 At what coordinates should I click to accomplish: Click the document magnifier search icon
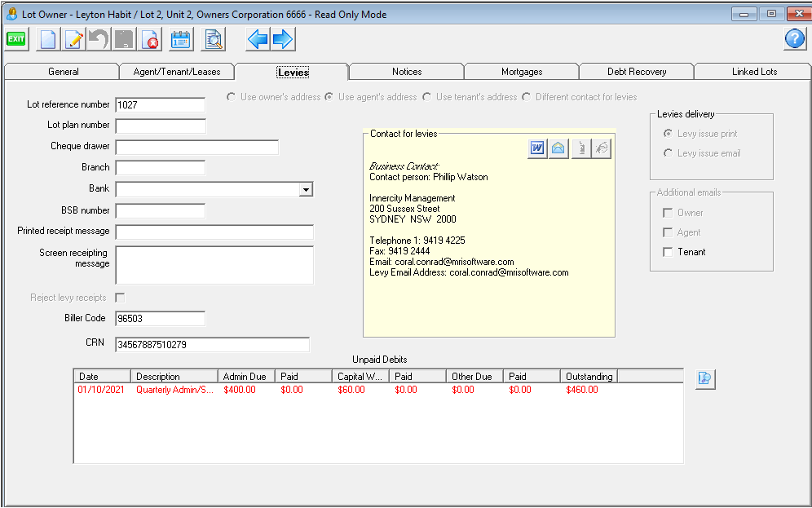[213, 39]
